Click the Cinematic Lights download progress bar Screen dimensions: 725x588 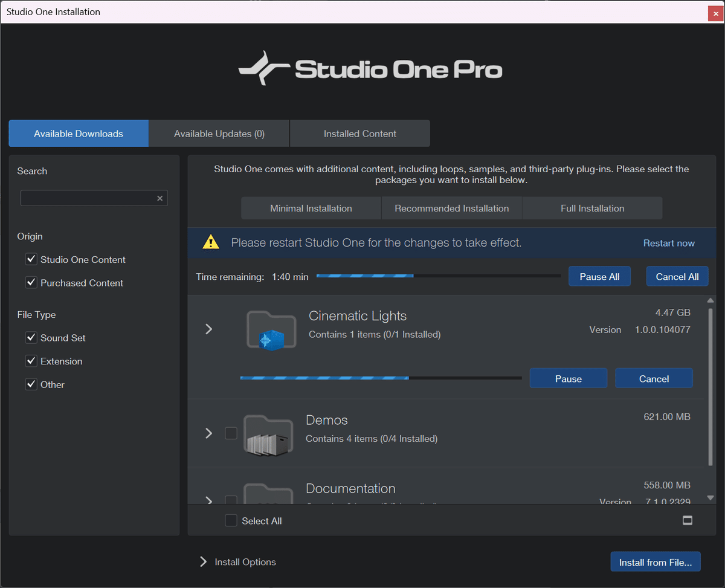(x=381, y=378)
